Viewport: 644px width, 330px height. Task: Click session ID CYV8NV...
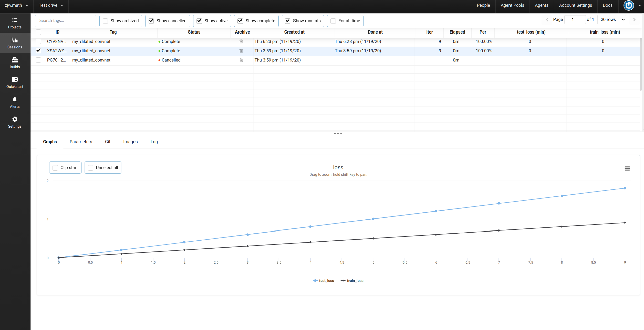pos(57,42)
